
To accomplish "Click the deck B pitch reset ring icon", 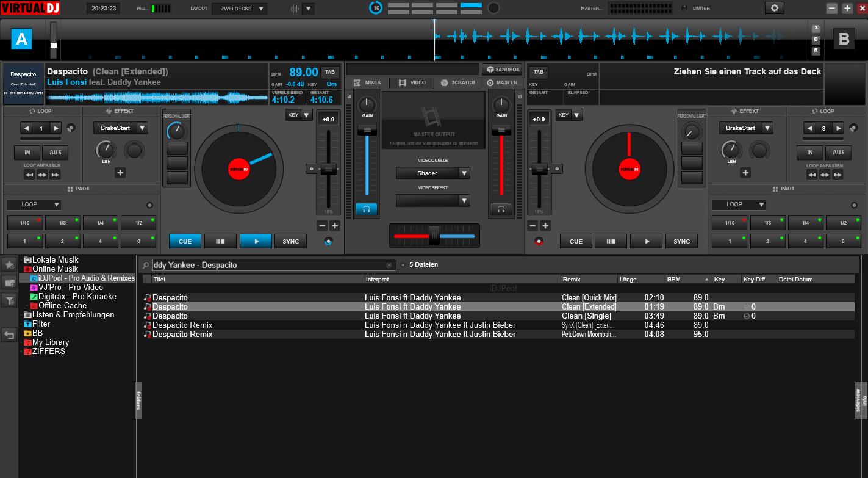I will pyautogui.click(x=539, y=241).
